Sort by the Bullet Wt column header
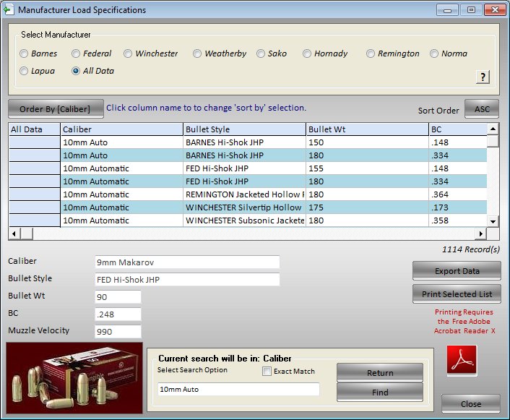The width and height of the screenshot is (510, 420). pos(366,129)
